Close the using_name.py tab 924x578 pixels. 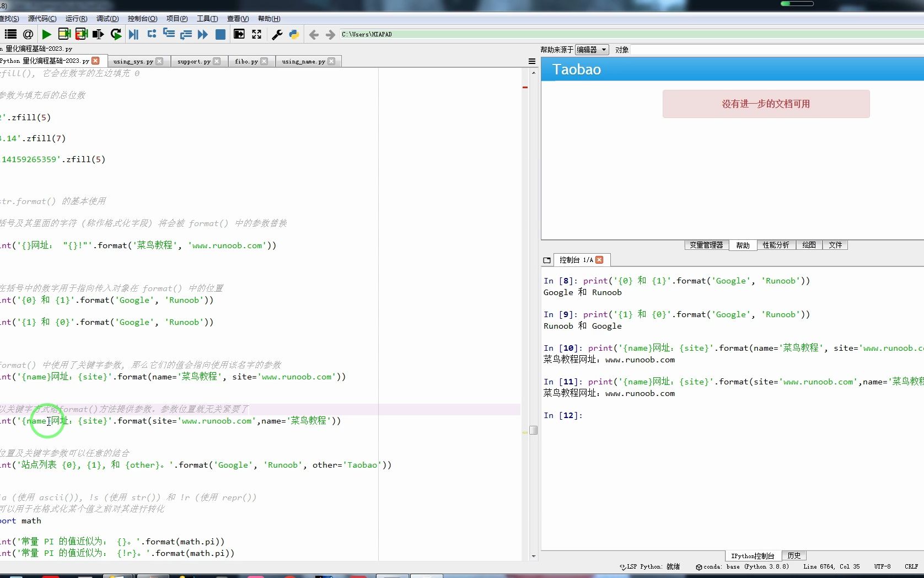[x=331, y=61]
